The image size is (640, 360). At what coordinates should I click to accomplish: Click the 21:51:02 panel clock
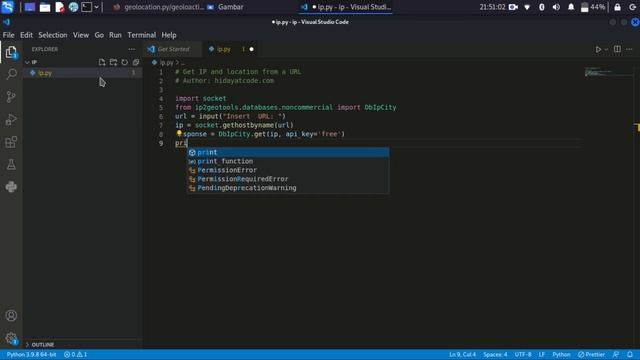[x=492, y=7]
